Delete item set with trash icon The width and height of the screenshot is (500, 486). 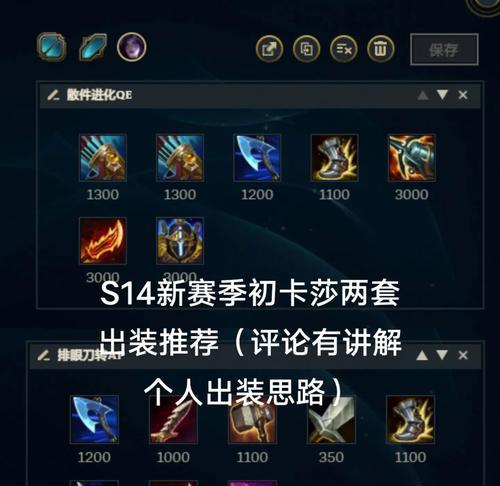coord(381,49)
